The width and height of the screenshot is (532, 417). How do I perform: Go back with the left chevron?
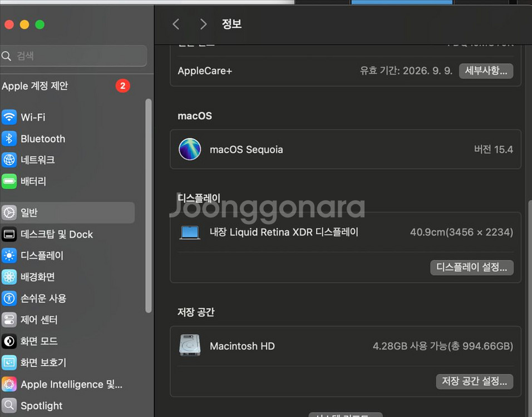pos(176,24)
